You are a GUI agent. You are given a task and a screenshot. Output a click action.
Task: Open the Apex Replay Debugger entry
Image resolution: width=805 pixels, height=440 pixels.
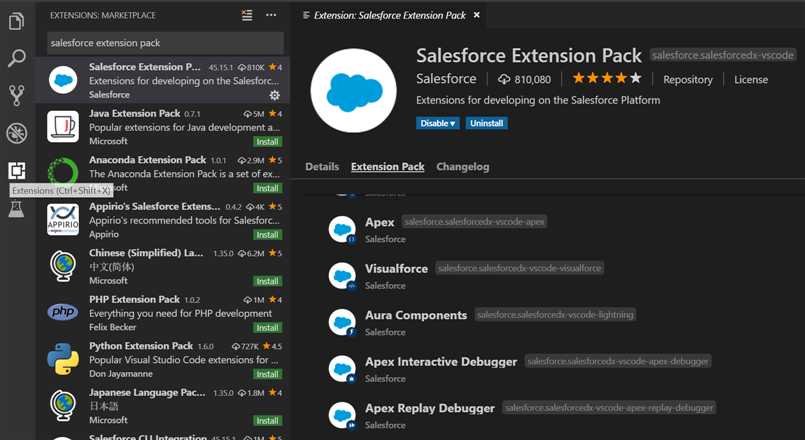[430, 408]
